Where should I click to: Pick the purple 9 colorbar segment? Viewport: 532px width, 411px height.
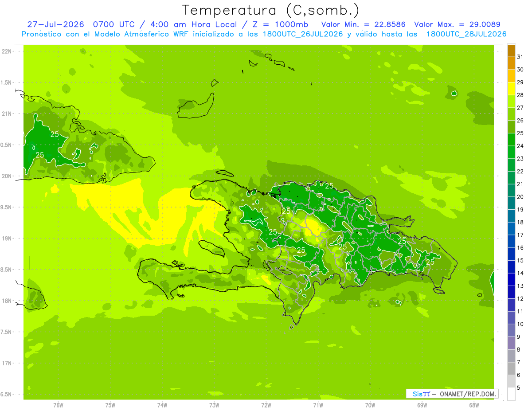click(x=511, y=343)
